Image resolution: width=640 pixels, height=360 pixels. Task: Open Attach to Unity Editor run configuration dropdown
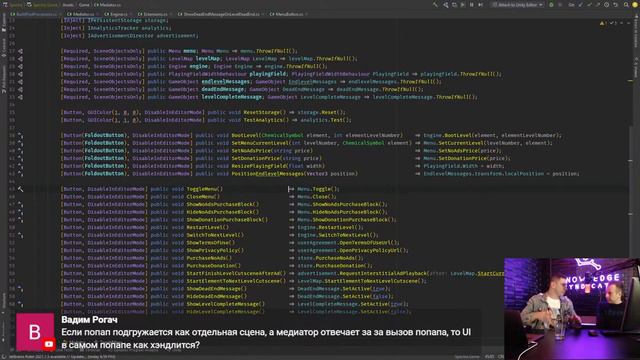(x=518, y=5)
